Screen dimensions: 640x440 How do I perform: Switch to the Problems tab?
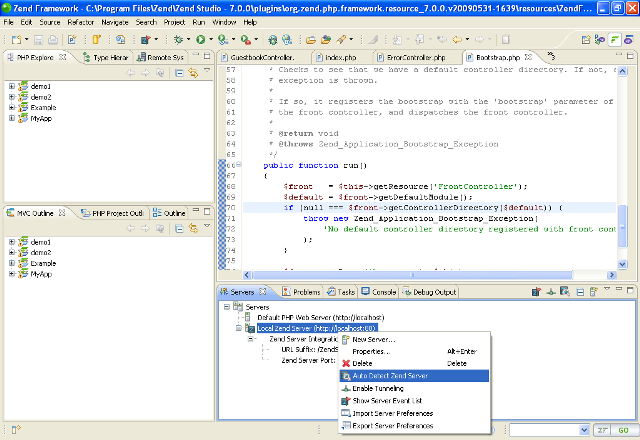(302, 292)
